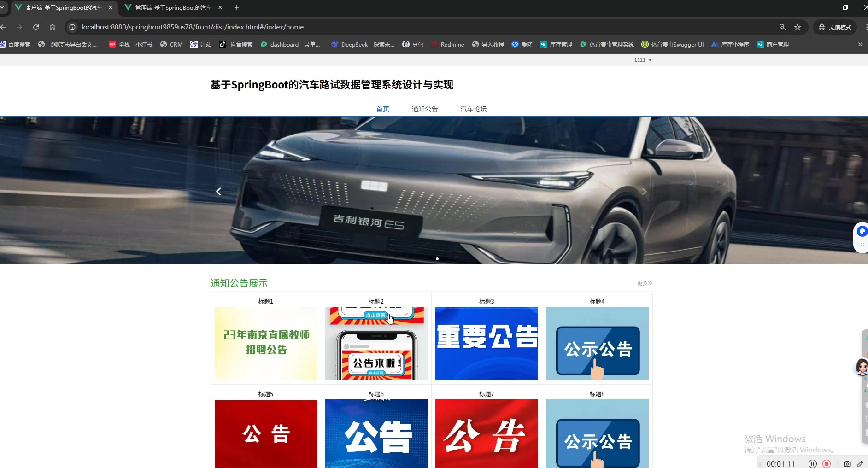
Task: Open the 体育赛事Swagger UI bookmark
Action: click(673, 45)
